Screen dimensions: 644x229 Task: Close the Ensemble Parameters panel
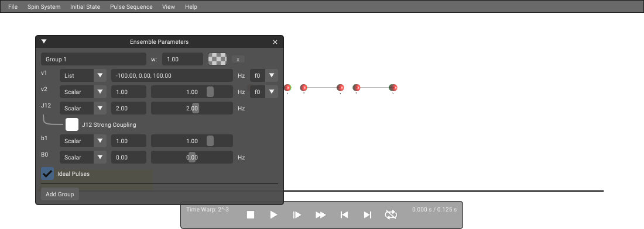coord(275,42)
